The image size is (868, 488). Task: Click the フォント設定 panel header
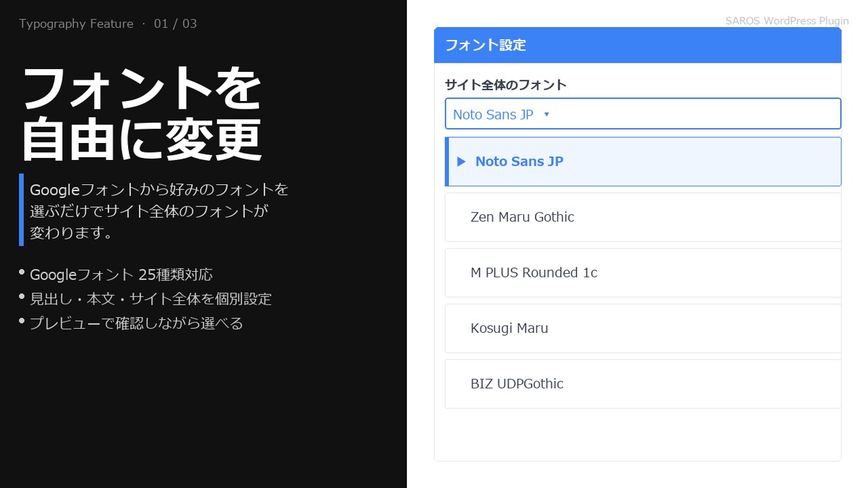tap(637, 45)
